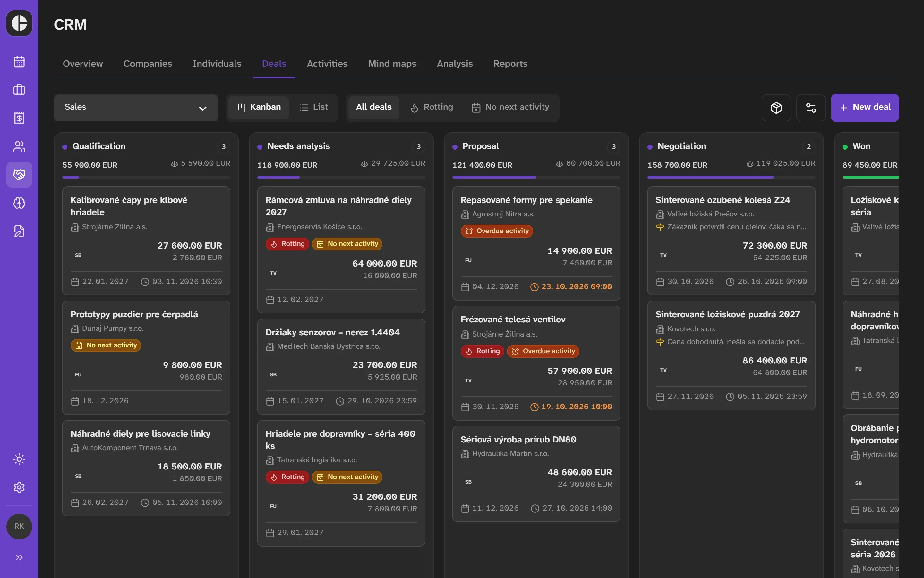
Task: Click the app logo icon
Action: (x=19, y=23)
